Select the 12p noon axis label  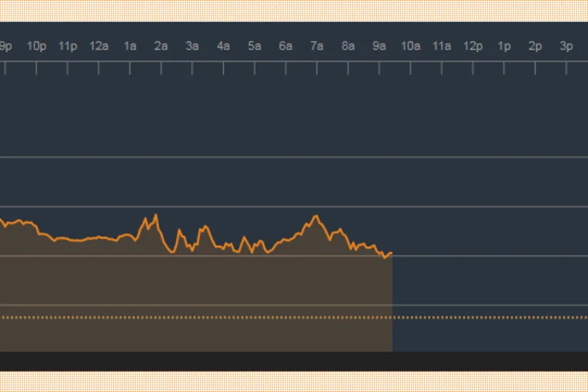[472, 46]
